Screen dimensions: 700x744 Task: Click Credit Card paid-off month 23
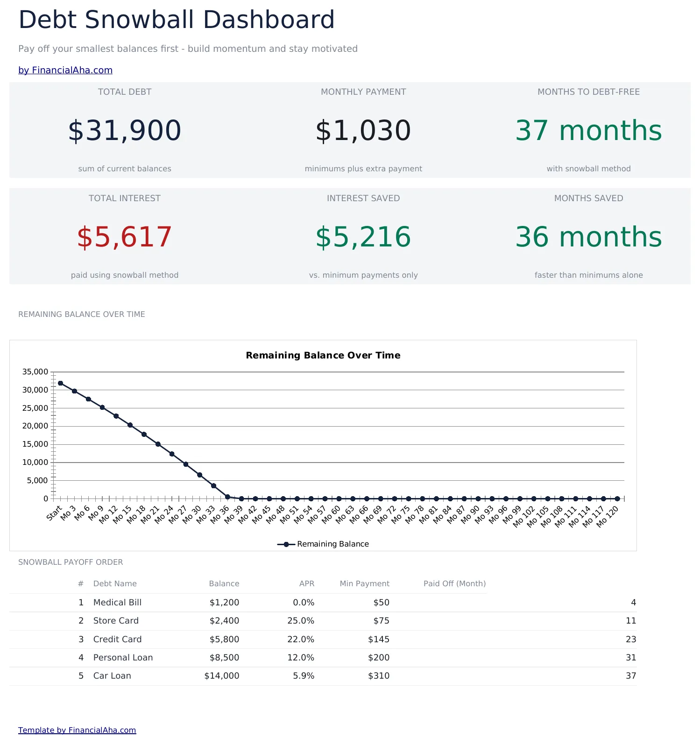click(631, 639)
